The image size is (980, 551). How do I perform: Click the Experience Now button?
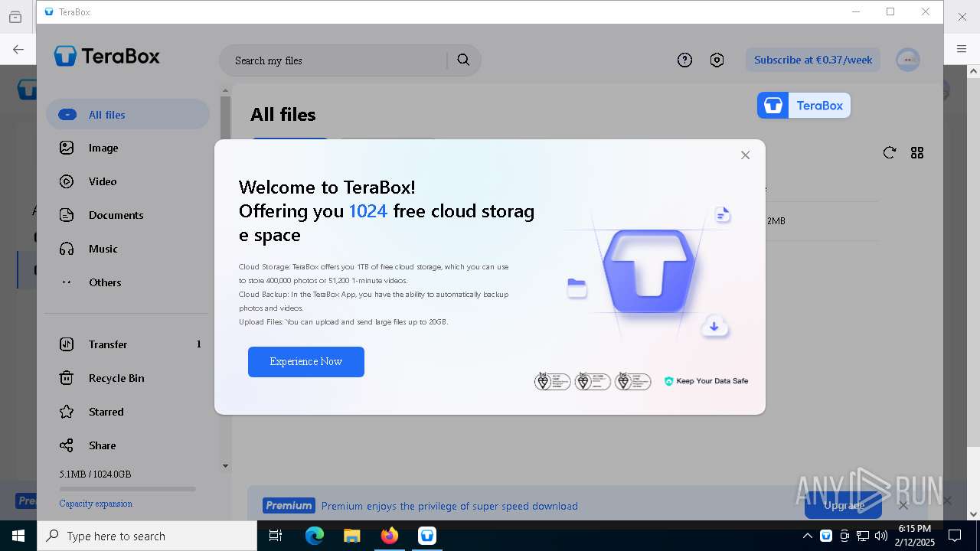[x=306, y=362]
